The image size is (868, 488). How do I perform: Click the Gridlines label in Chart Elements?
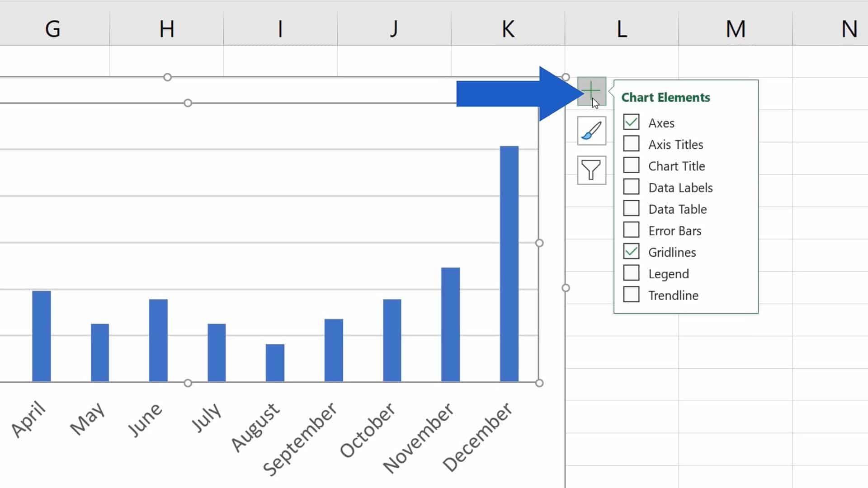click(x=672, y=252)
